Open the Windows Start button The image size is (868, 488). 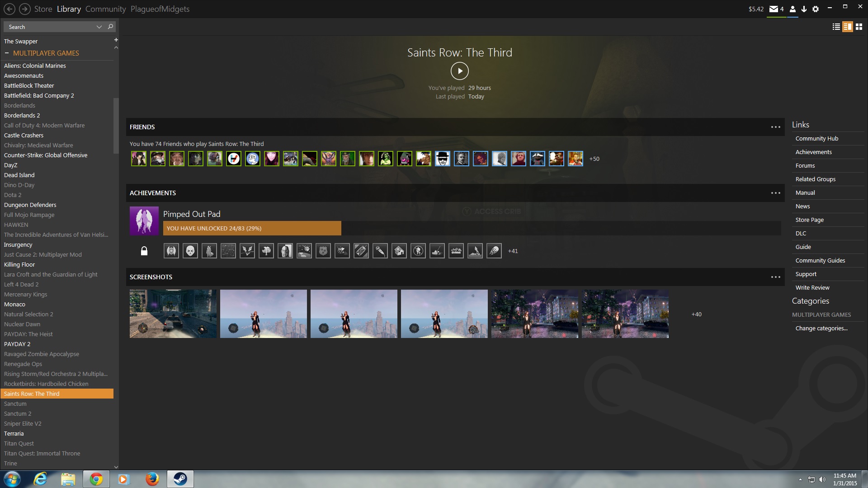tap(12, 479)
